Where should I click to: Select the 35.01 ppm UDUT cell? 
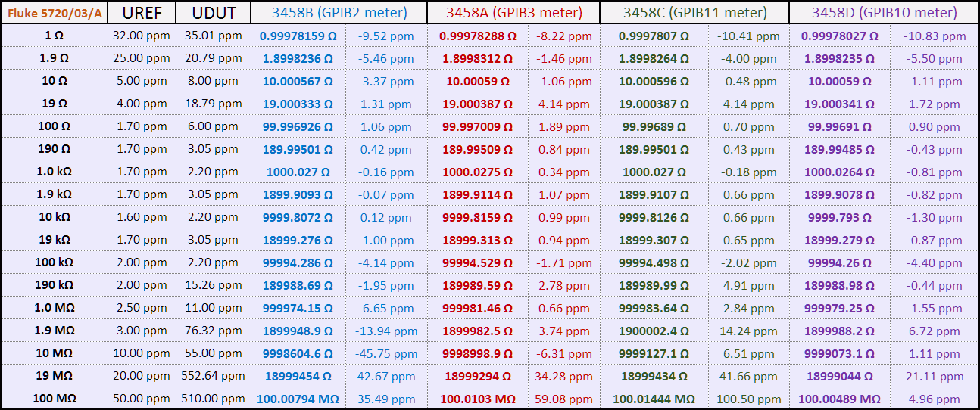[214, 36]
